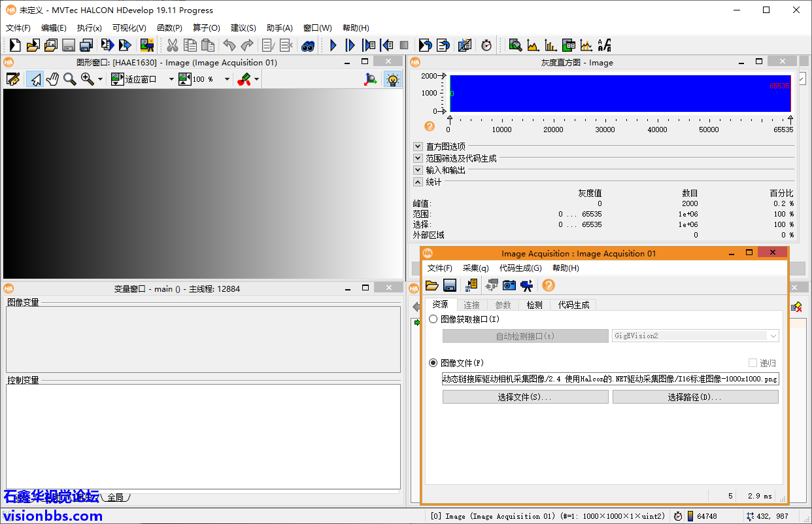The height and width of the screenshot is (524, 812).
Task: Click the clear graphics window pencil icon
Action: click(13, 79)
